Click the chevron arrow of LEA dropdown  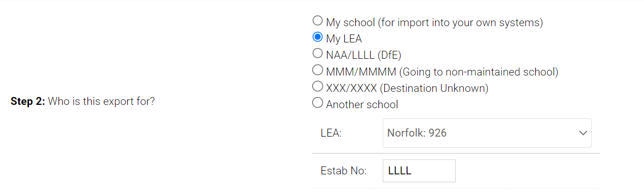pyautogui.click(x=583, y=133)
